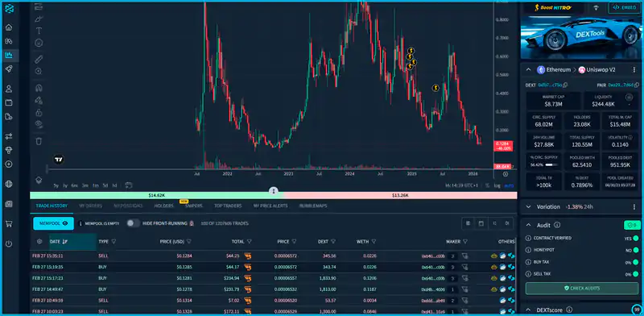Open the user account icon in sidebar
The image size is (644, 316).
pos(9,89)
